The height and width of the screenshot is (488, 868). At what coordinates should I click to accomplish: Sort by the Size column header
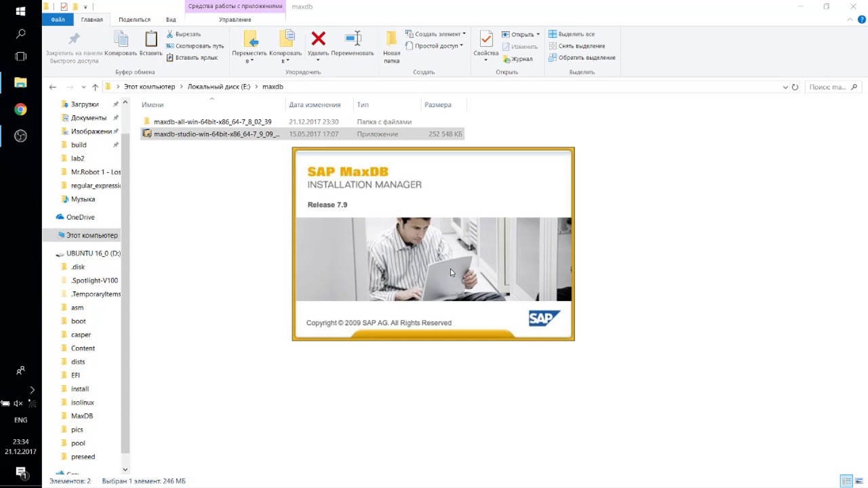[443, 104]
